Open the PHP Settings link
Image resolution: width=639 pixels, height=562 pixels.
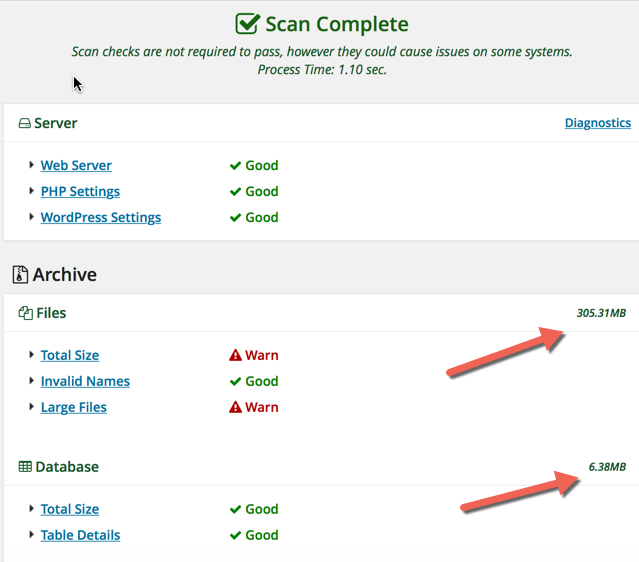[80, 192]
